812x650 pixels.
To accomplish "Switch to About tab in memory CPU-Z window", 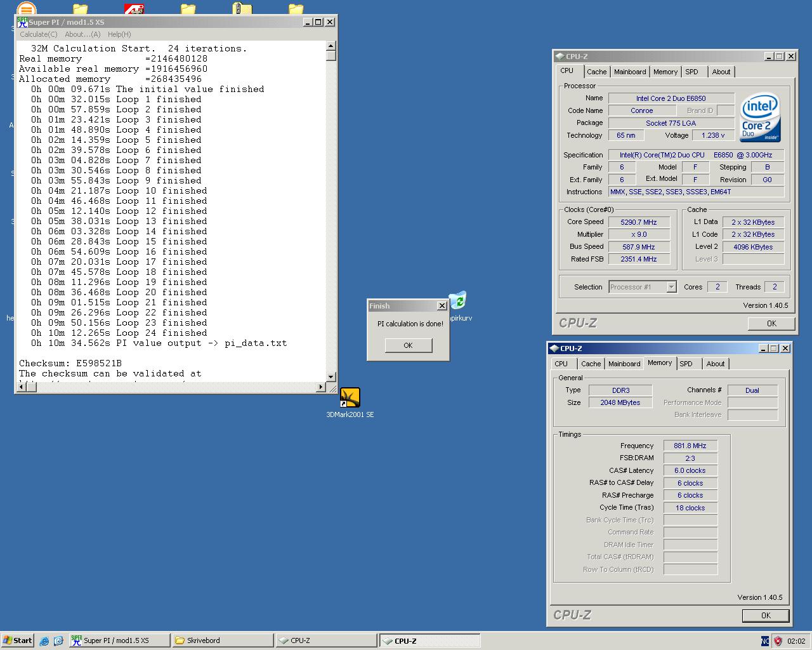I will (715, 364).
